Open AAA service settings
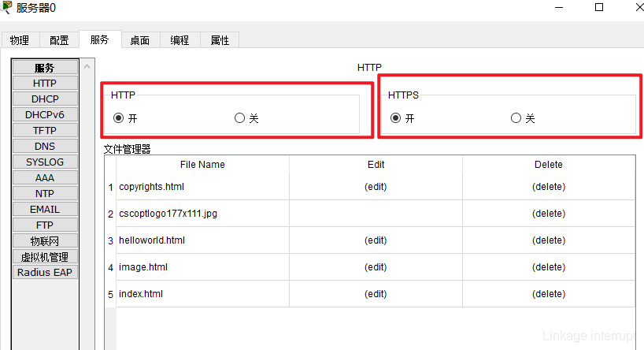 click(x=45, y=177)
